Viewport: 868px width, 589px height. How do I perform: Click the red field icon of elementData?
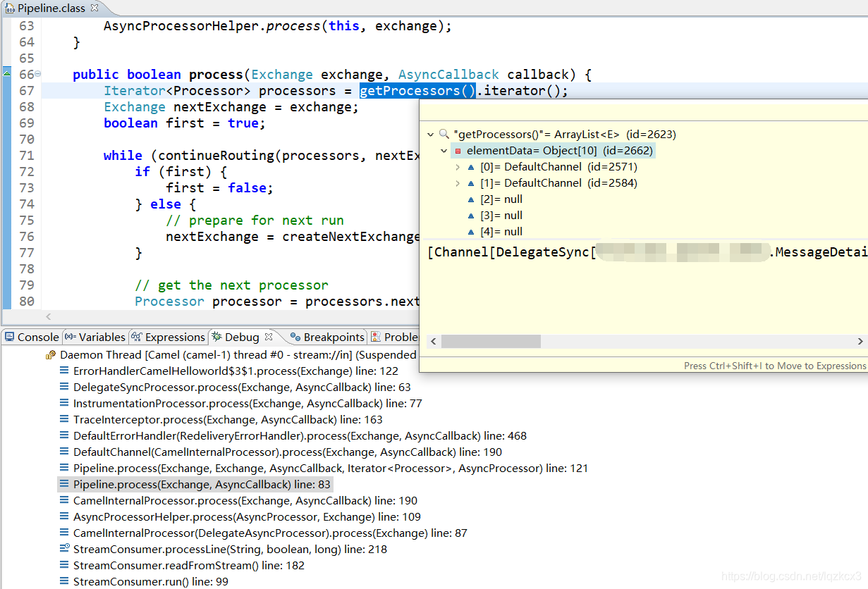(x=458, y=151)
